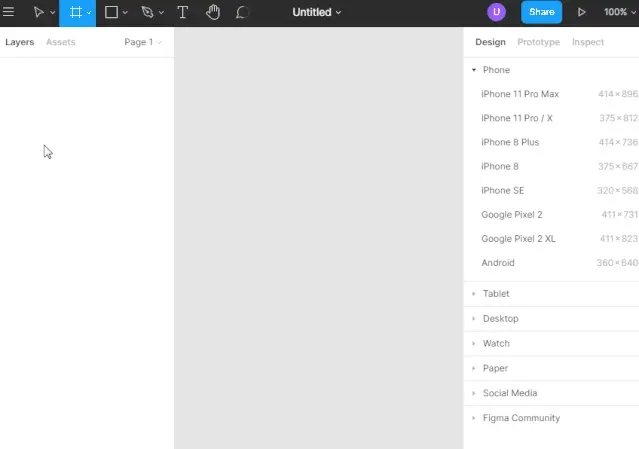
Task: Collapse the Phone preset section
Action: (474, 70)
